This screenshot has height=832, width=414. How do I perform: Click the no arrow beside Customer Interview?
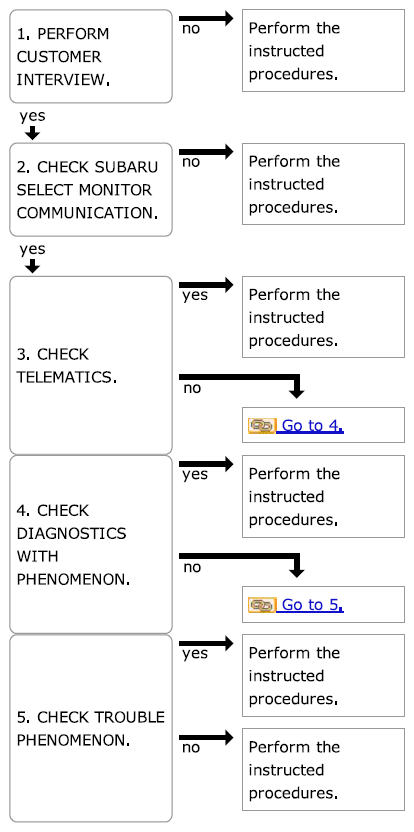pyautogui.click(x=206, y=19)
